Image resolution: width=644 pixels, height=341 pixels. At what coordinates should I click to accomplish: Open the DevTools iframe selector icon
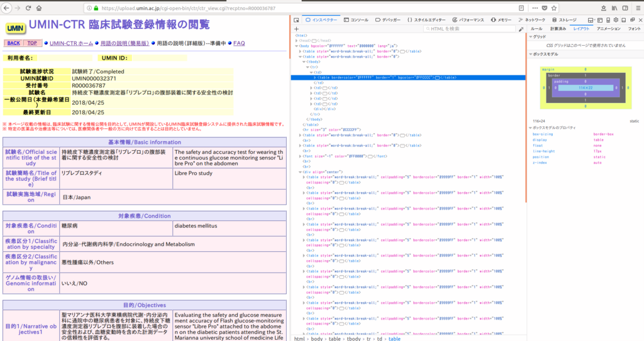pos(591,19)
